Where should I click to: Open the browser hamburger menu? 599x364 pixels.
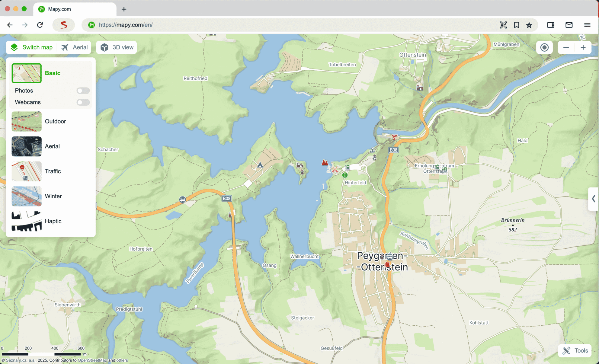tap(587, 25)
